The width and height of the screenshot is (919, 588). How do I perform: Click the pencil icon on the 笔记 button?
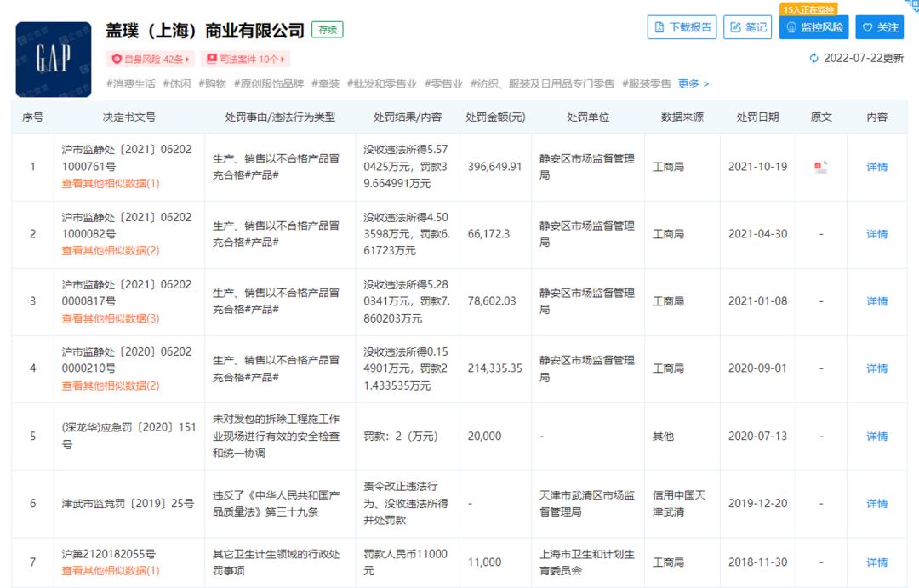734,26
